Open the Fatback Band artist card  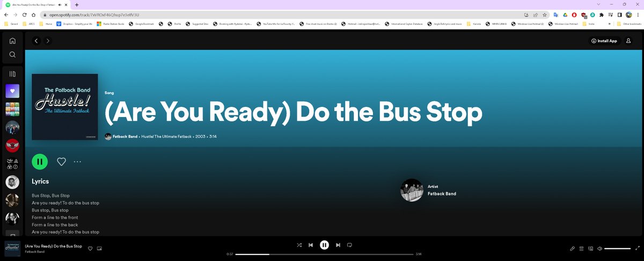click(x=429, y=190)
